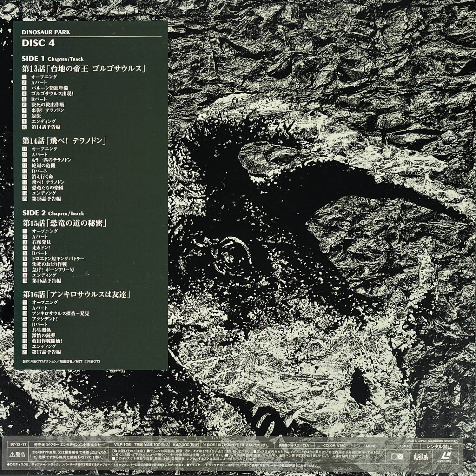
Task: Click the '取り扱い上のご注意' handling notice heading
Action: (129, 451)
